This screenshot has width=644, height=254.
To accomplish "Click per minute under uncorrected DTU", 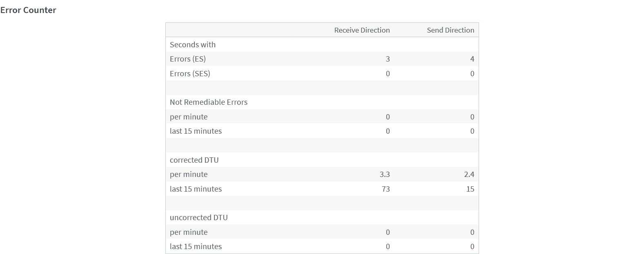I will click(189, 232).
